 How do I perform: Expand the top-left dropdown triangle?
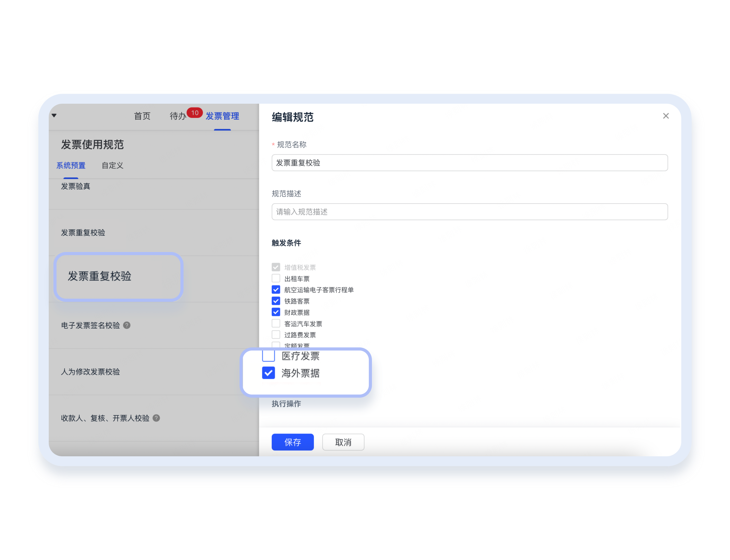pyautogui.click(x=54, y=115)
